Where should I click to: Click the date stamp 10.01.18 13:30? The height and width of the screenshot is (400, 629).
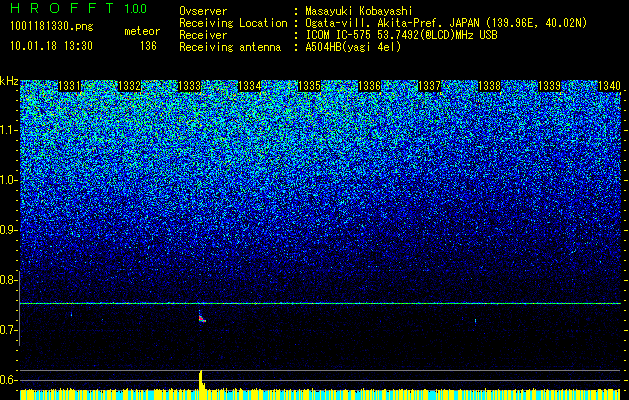pos(51,46)
